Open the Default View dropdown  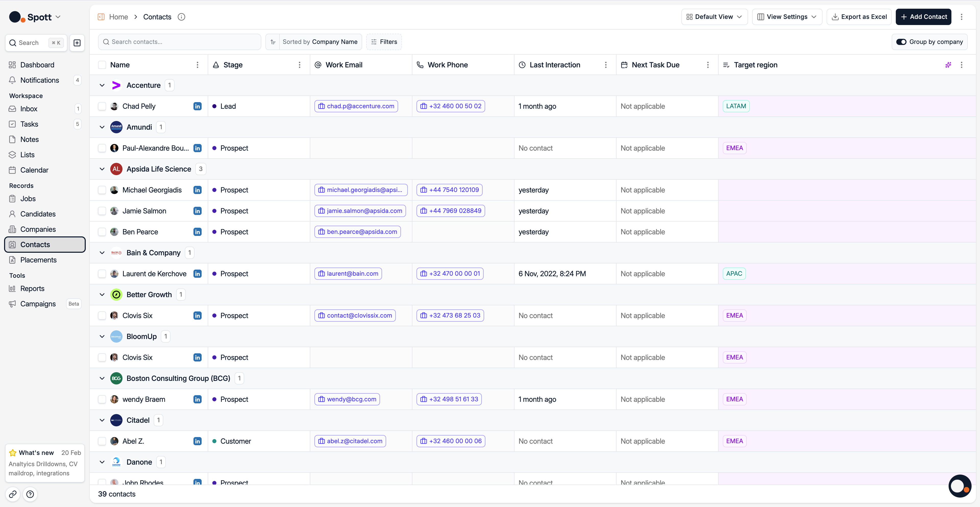714,17
